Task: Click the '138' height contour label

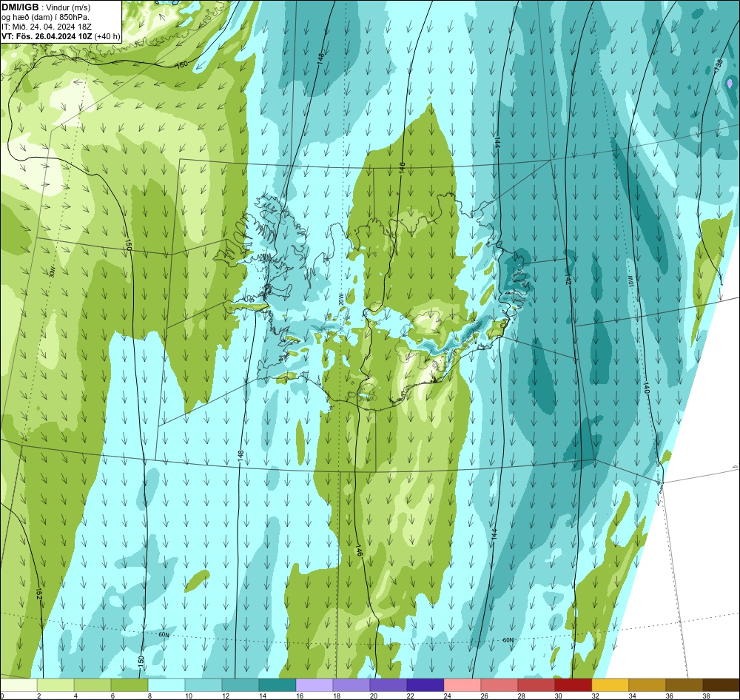Action: [x=719, y=64]
